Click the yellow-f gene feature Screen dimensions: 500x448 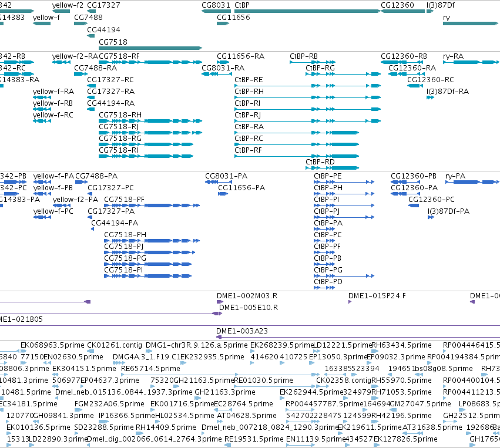tap(42, 23)
